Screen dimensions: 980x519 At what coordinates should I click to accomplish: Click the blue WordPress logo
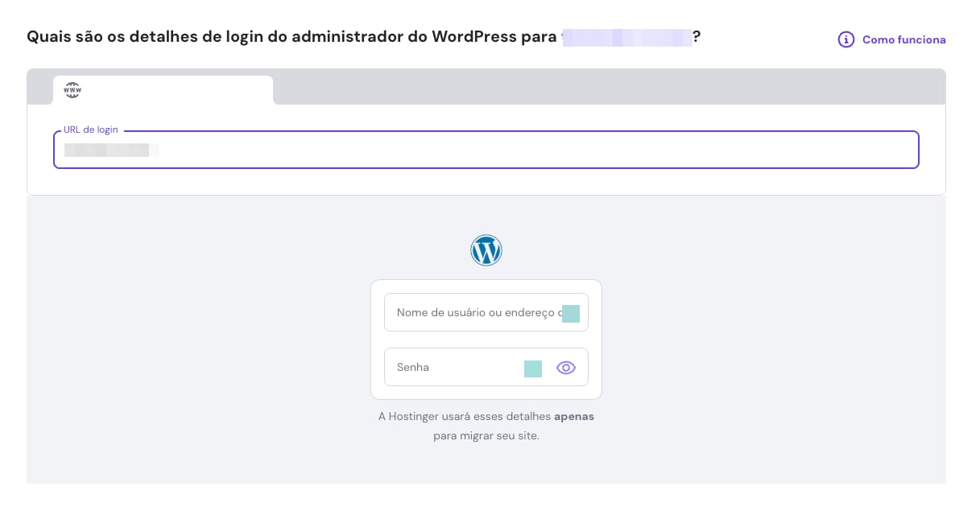point(486,250)
